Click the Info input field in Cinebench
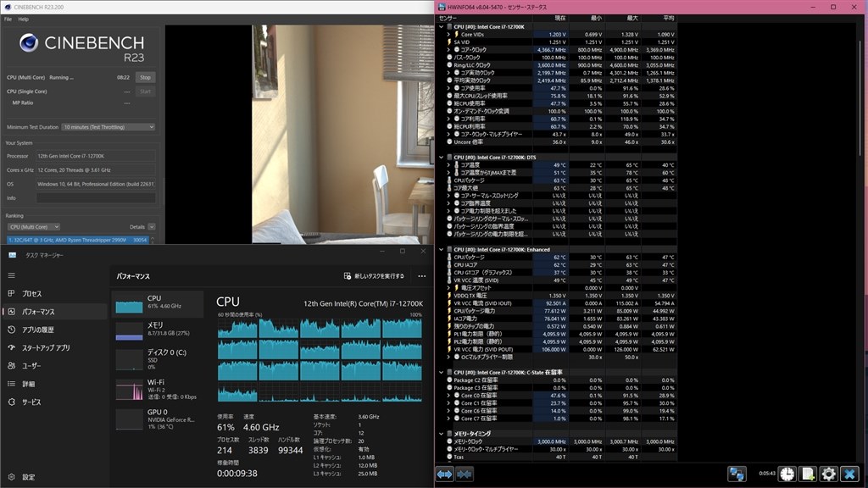Screen dimensions: 868x488 (96, 198)
